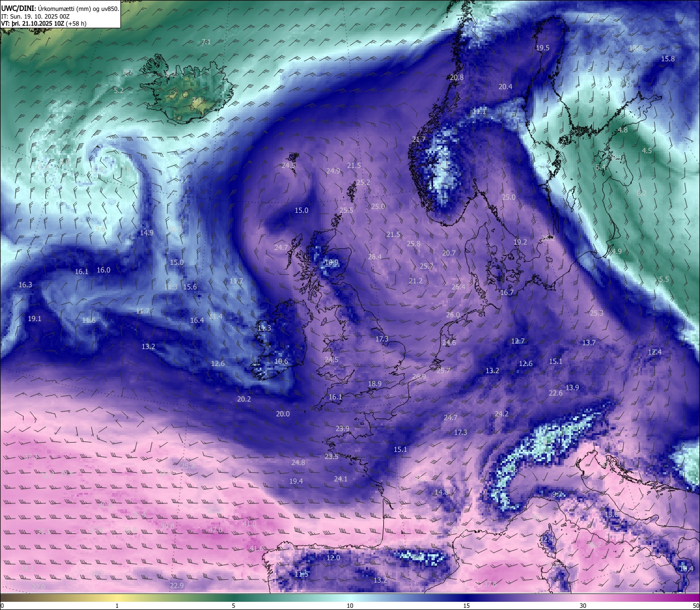The image size is (700, 610).
Task: Click the 25.5 value near Orkney
Action: pos(346,210)
